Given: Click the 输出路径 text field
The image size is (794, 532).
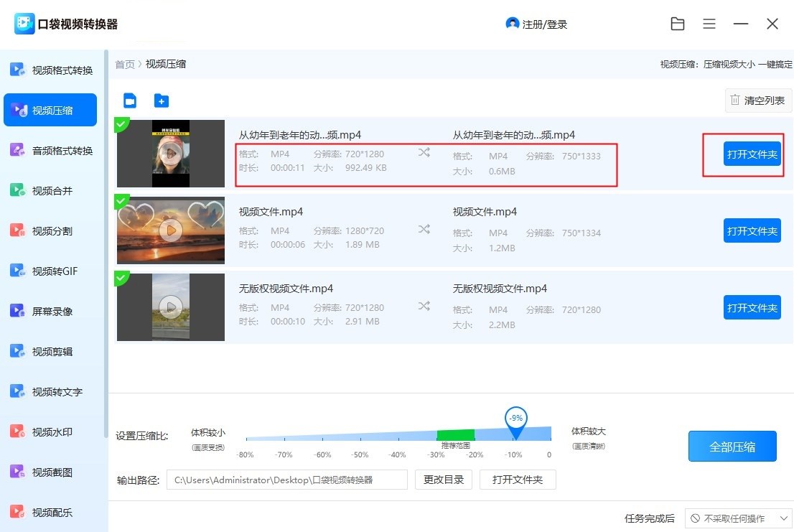Looking at the screenshot, I should point(286,480).
